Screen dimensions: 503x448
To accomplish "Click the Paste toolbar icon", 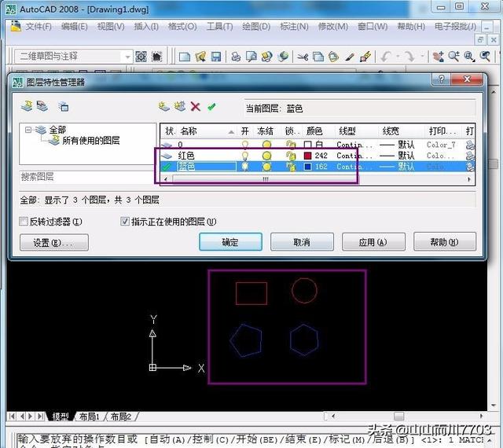I will [x=333, y=57].
